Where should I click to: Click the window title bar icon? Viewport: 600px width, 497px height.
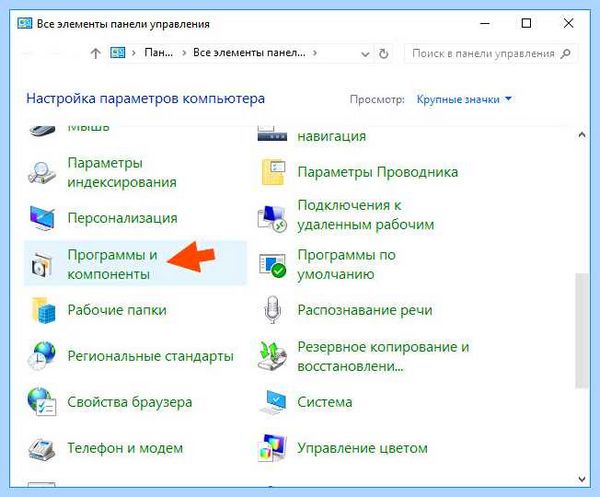point(24,24)
